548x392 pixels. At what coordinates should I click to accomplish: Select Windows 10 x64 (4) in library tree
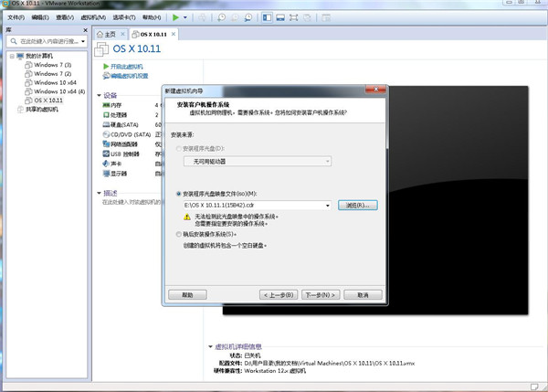coord(59,91)
